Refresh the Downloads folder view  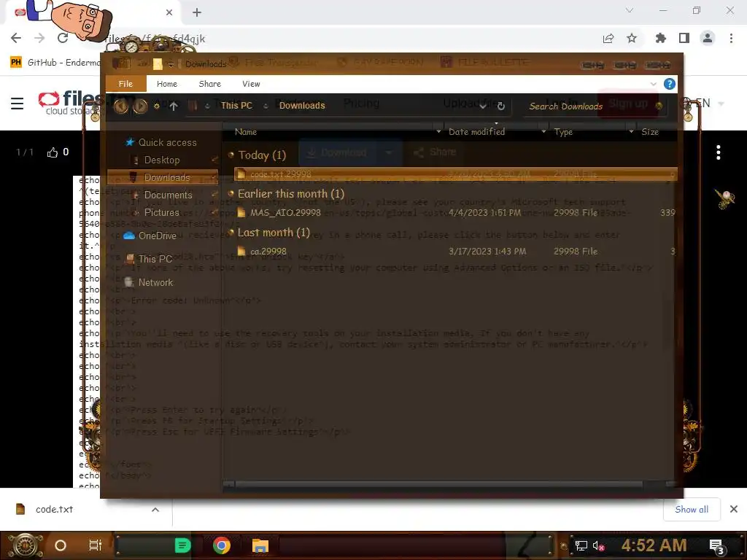(500, 106)
